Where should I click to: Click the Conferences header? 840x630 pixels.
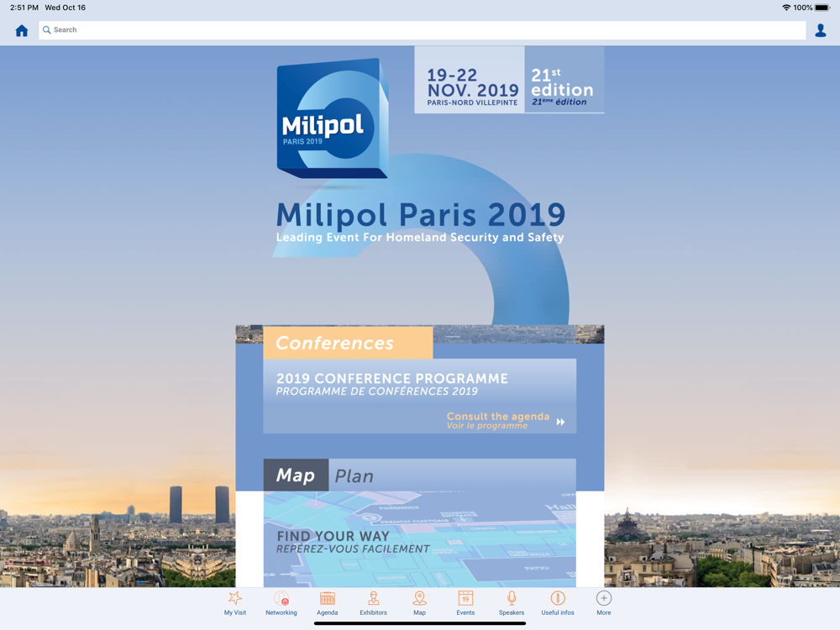point(348,343)
